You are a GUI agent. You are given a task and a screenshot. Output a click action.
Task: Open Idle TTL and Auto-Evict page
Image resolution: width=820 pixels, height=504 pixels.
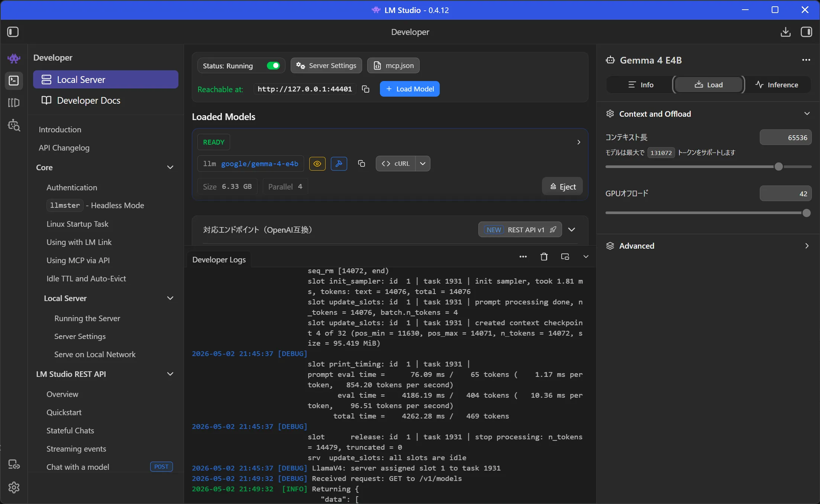(x=86, y=278)
